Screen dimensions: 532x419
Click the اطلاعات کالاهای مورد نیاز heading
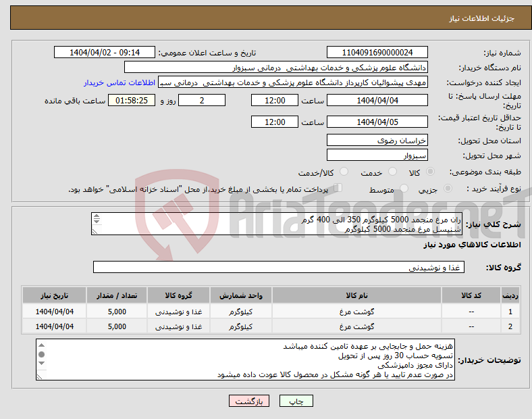pos(472,245)
